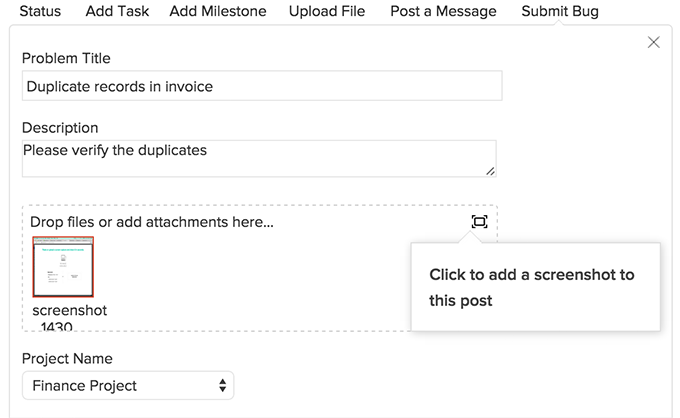Select the Upload File tab
The height and width of the screenshot is (418, 680).
coord(327,12)
